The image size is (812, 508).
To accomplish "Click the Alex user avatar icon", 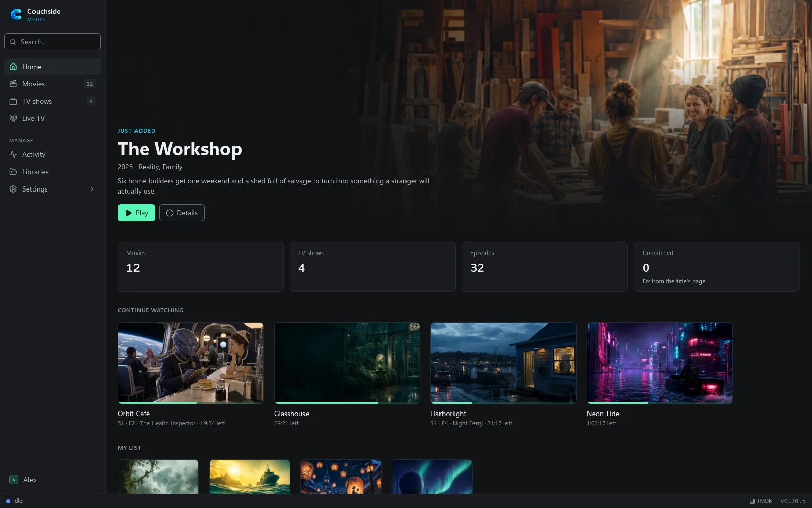I will 14,480.
